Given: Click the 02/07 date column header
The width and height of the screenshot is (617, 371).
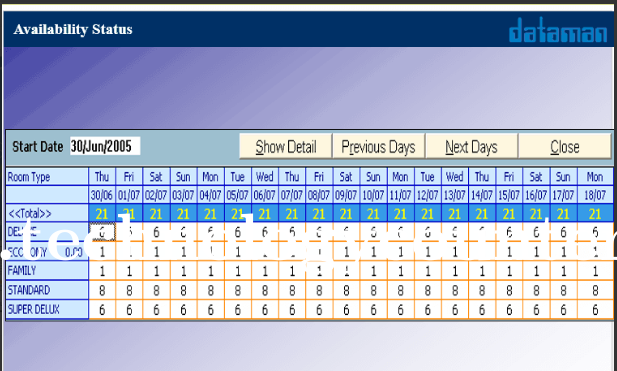Looking at the screenshot, I should pos(156,195).
